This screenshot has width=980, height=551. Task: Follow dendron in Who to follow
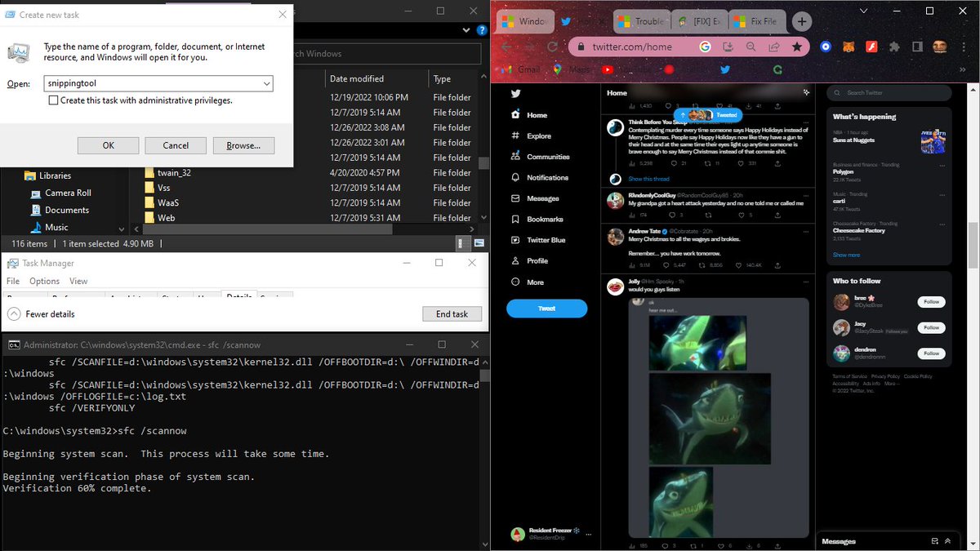coord(930,353)
